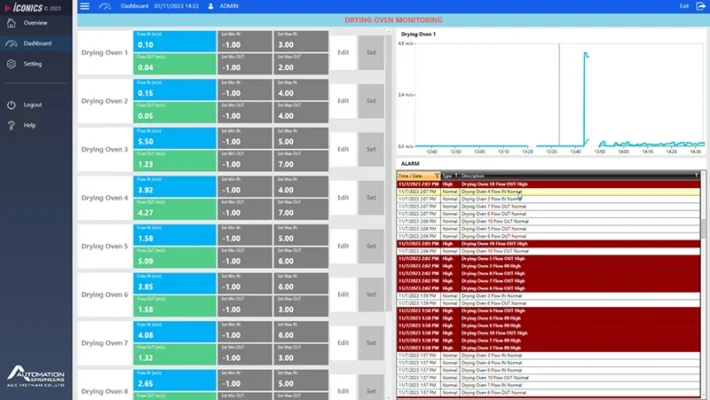The height and width of the screenshot is (400, 710).
Task: Click the Help question mark icon
Action: 11,125
